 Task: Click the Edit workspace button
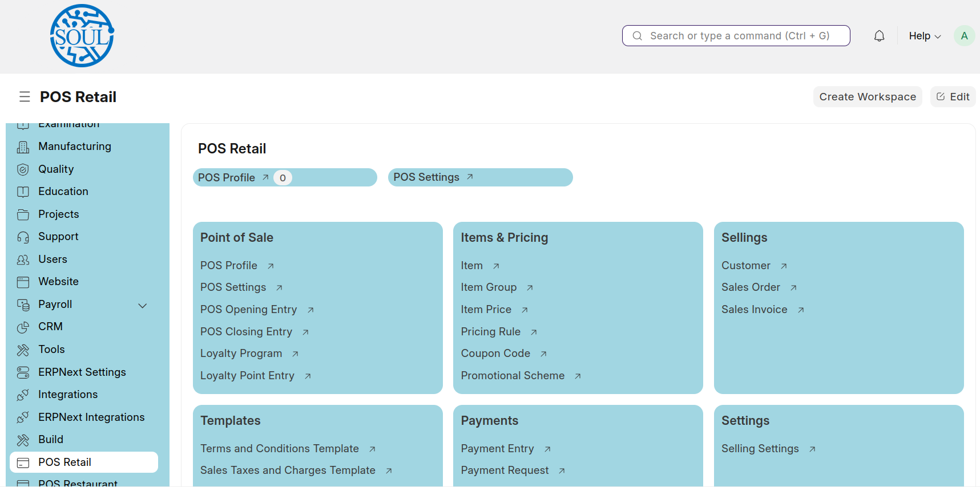coord(953,97)
